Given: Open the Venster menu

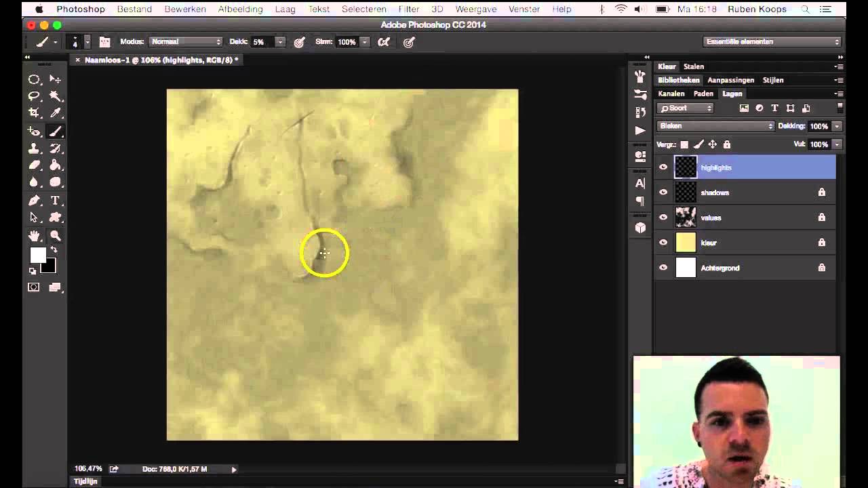Looking at the screenshot, I should pyautogui.click(x=524, y=9).
